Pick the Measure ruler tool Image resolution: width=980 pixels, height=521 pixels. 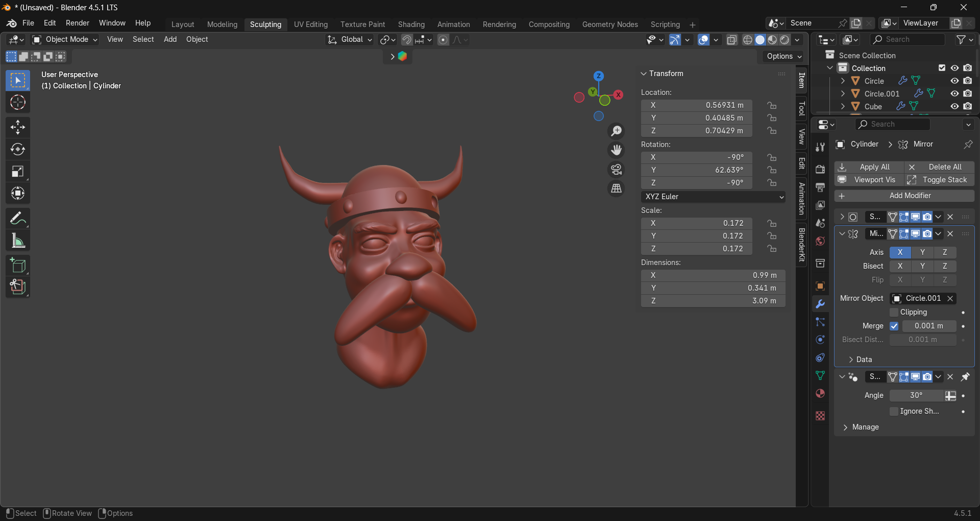[x=18, y=241]
